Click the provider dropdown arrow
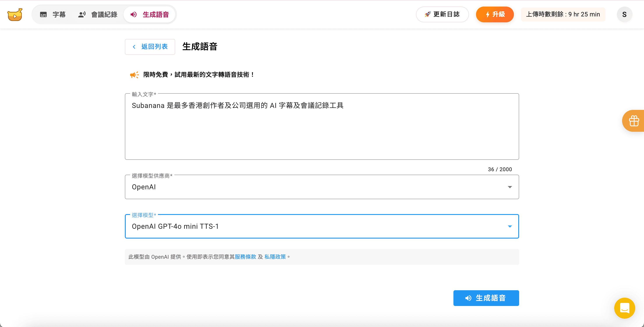The width and height of the screenshot is (644, 327). pyautogui.click(x=510, y=187)
